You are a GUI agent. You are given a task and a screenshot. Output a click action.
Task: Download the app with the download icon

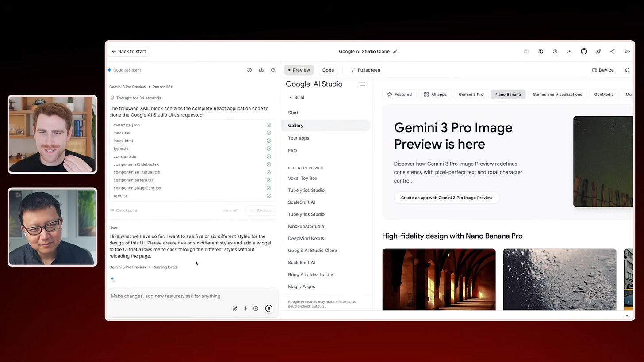coord(569,51)
